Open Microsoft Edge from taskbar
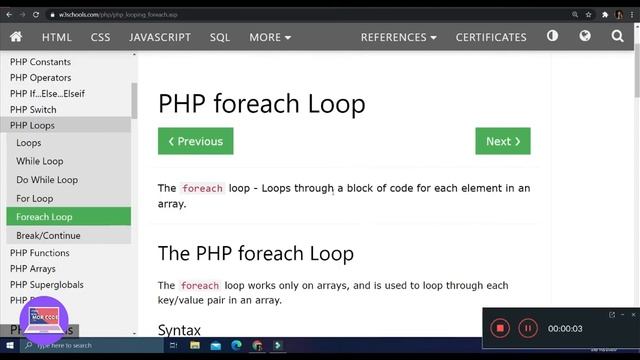 click(x=236, y=345)
